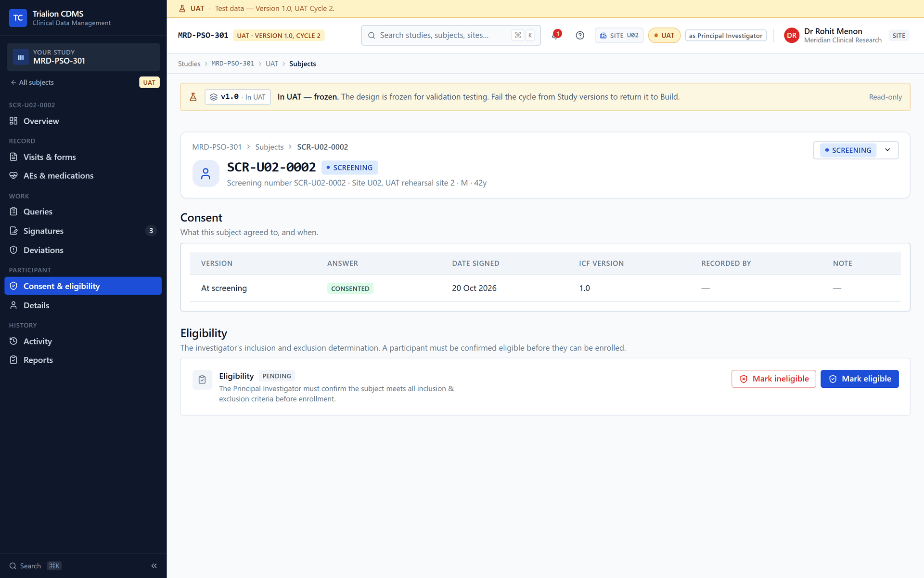Open Studies breadcrumb link
The image size is (924, 578).
[189, 64]
